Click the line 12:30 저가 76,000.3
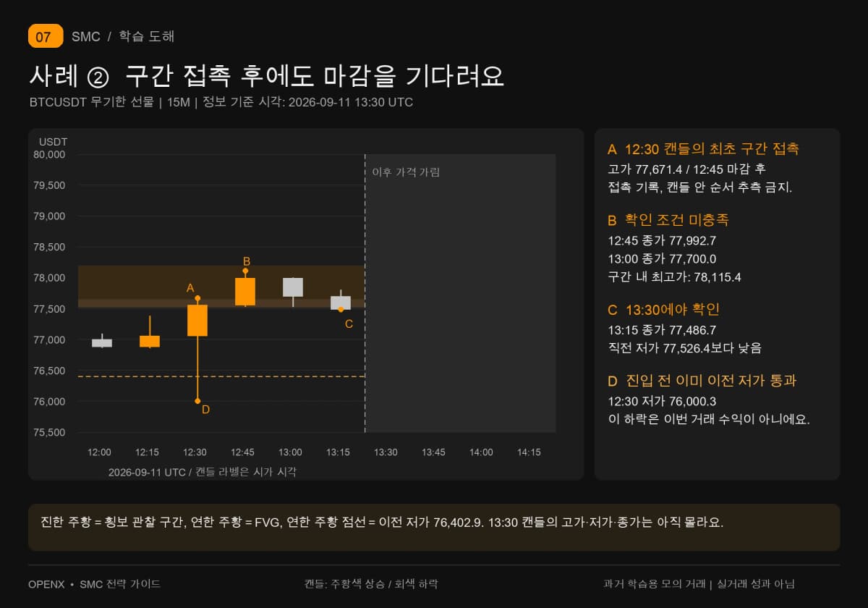 point(662,401)
